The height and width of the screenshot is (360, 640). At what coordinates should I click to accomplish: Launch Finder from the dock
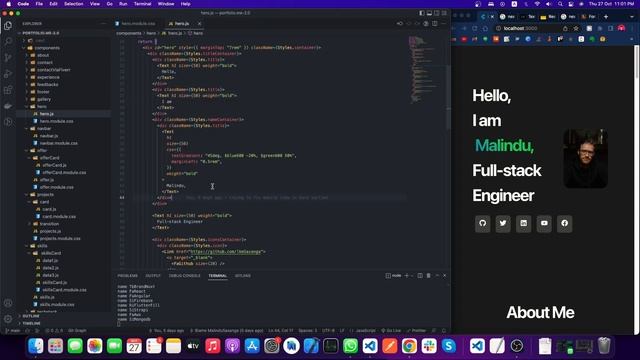tap(36, 346)
